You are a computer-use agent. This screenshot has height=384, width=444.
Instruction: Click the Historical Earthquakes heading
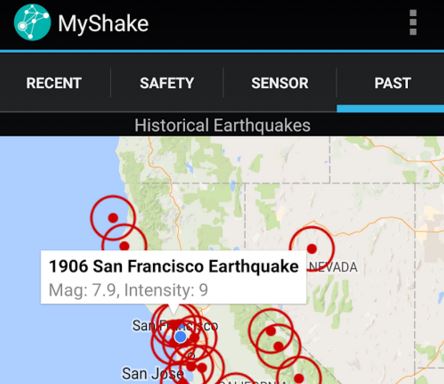point(222,125)
